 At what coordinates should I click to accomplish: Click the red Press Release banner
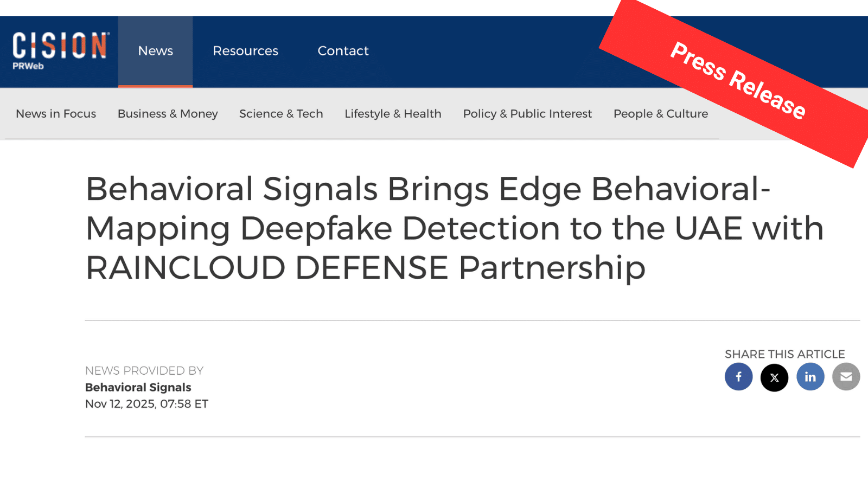(738, 80)
